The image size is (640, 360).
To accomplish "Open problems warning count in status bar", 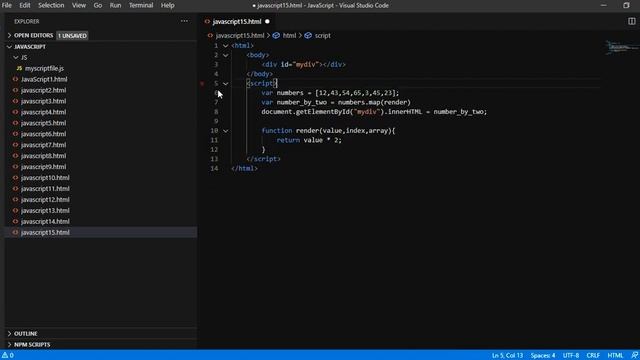I will [x=8, y=355].
